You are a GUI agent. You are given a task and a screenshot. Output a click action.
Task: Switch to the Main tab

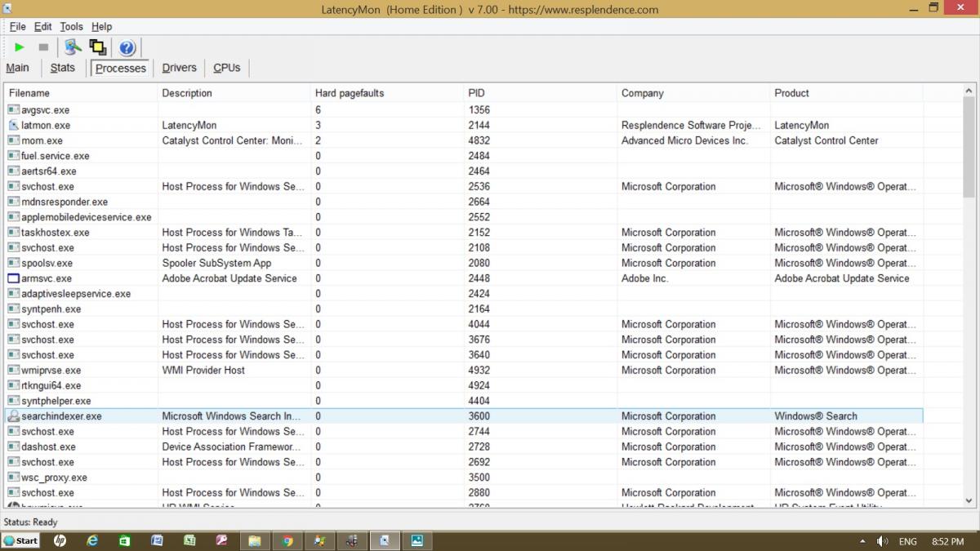pyautogui.click(x=17, y=68)
